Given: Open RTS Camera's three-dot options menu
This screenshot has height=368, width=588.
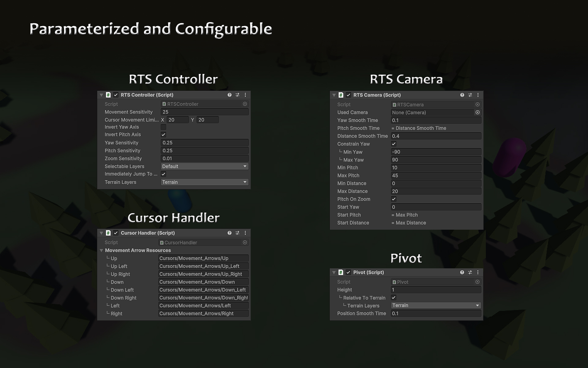Looking at the screenshot, I should tap(478, 95).
